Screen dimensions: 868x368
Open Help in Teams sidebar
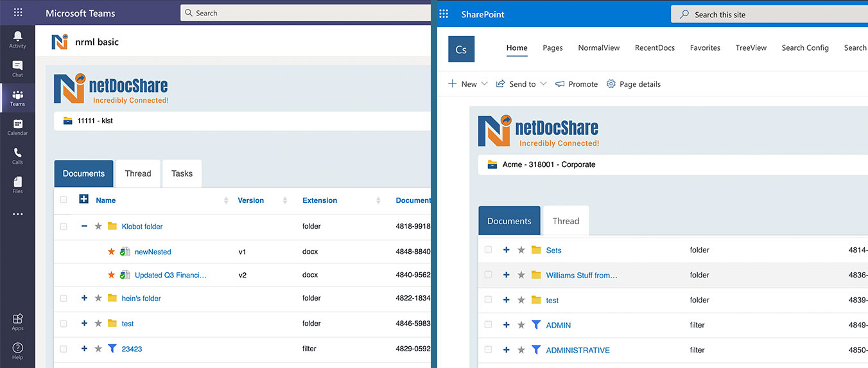[x=17, y=351]
